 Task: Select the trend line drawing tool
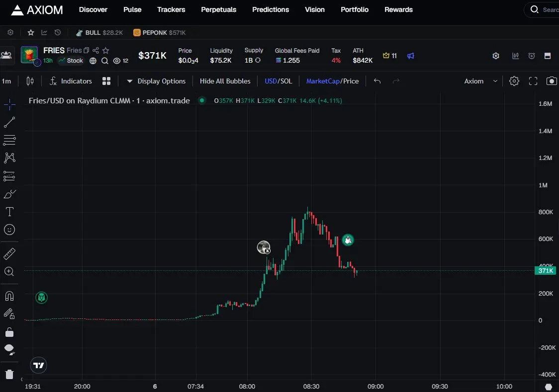coord(9,122)
